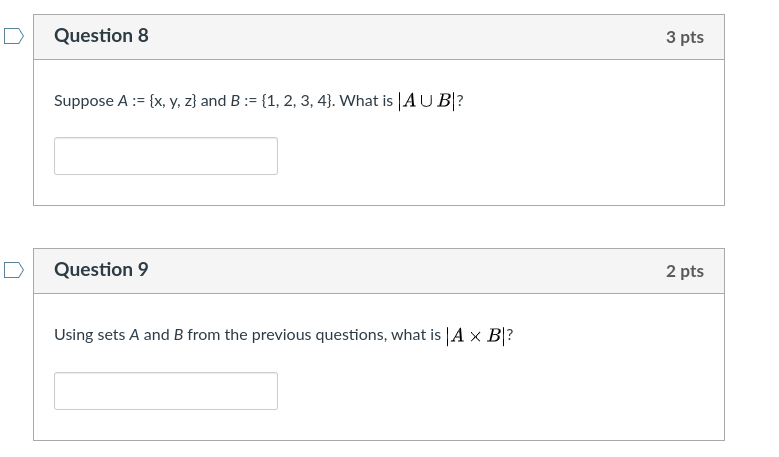Click italic B in Question 9 prompt
The width and height of the screenshot is (779, 457).
tap(178, 335)
